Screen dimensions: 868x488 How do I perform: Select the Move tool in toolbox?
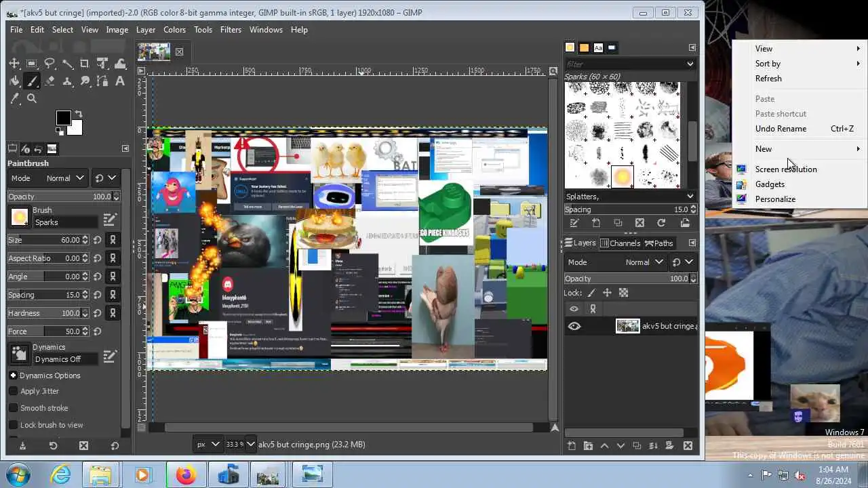coord(14,64)
